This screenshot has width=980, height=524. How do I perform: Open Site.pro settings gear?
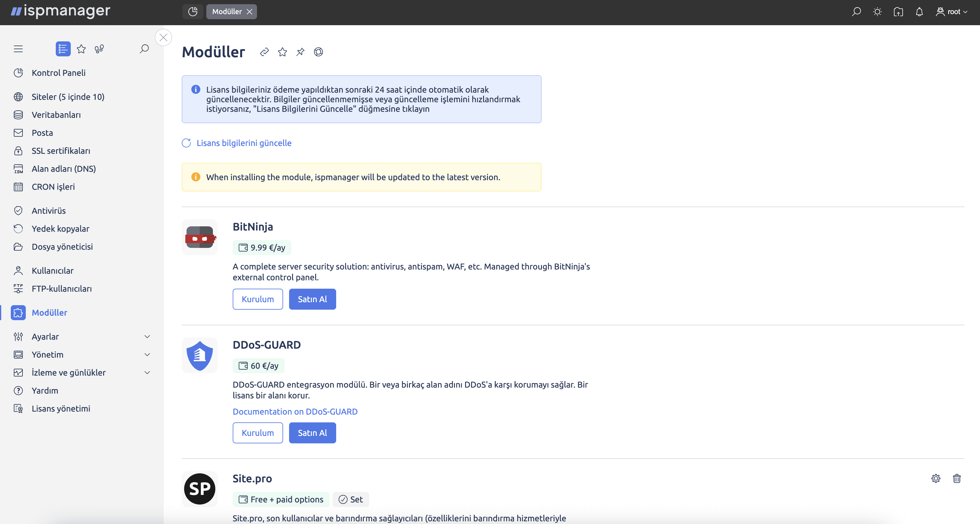pyautogui.click(x=936, y=478)
